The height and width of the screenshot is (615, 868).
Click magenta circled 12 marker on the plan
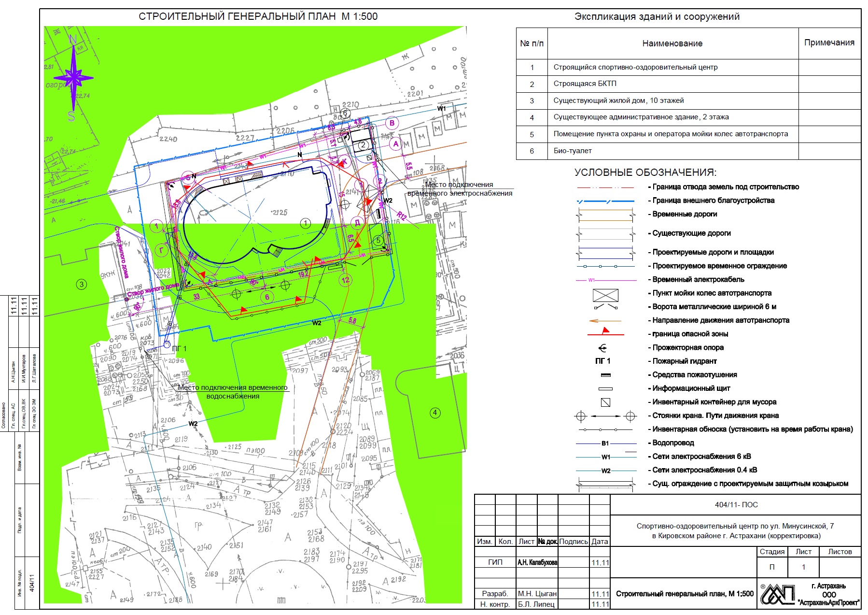[345, 280]
